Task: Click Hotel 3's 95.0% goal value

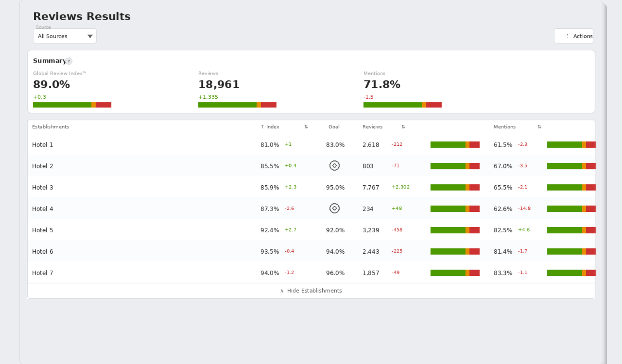Action: coord(335,188)
